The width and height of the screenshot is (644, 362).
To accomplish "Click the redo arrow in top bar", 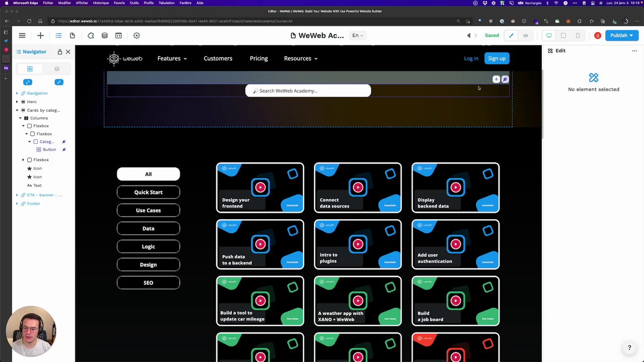I will (475, 35).
